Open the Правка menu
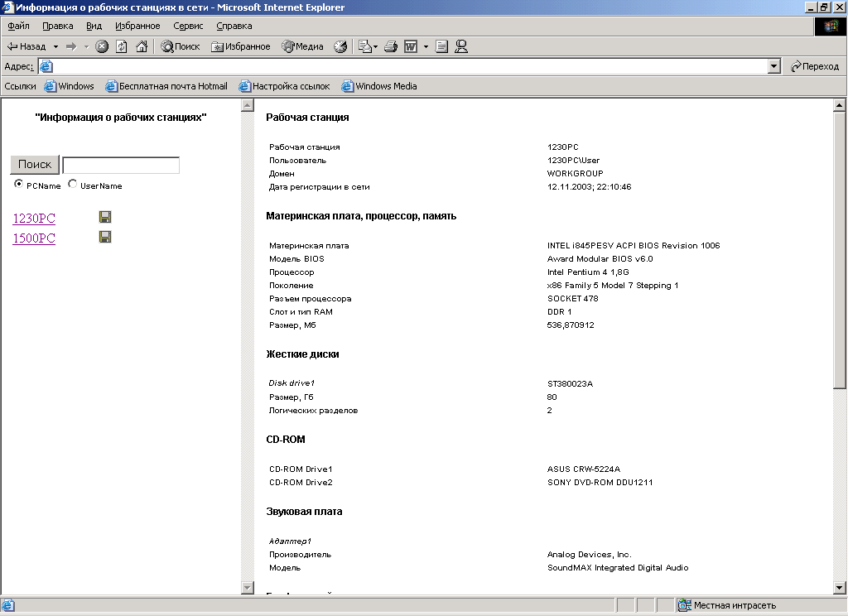Viewport: 848px width, 616px height. 58,26
